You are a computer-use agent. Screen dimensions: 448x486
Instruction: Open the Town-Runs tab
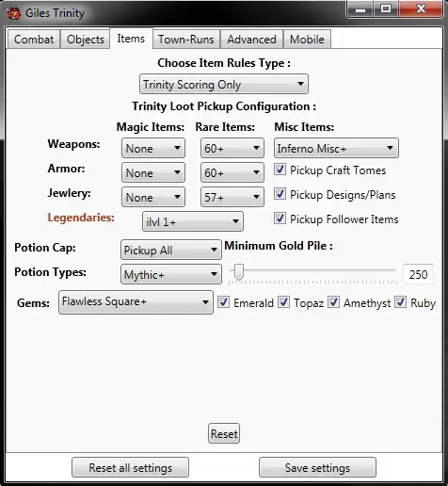(x=186, y=40)
